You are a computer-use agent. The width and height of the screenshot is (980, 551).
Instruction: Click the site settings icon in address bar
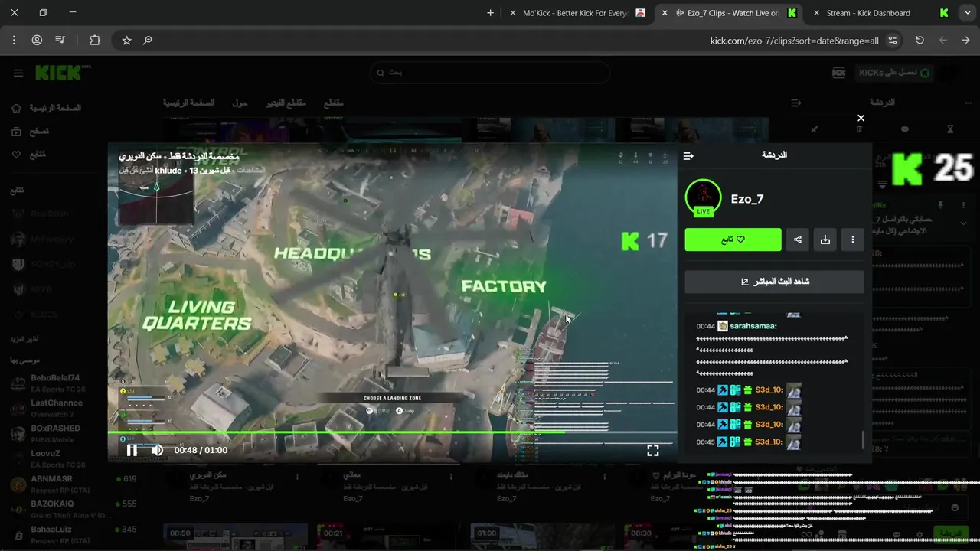pos(893,41)
